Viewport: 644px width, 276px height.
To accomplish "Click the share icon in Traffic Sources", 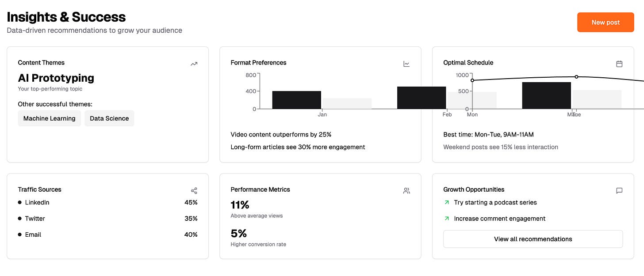I will pyautogui.click(x=194, y=191).
